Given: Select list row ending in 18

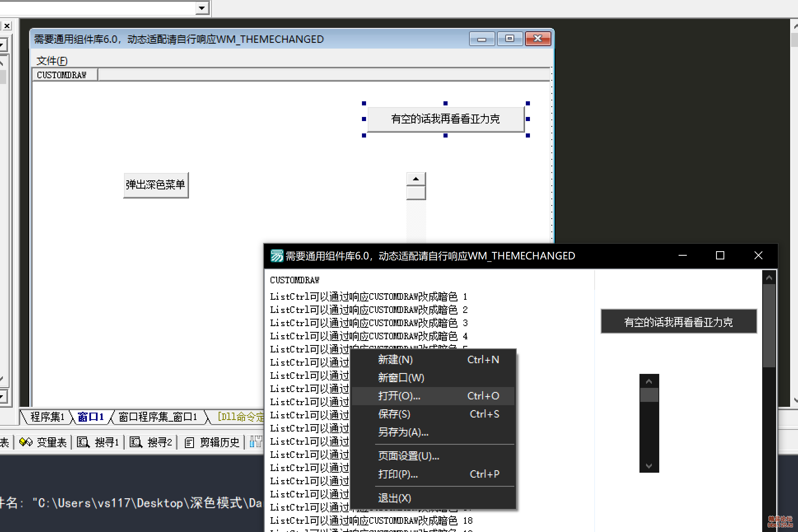Looking at the screenshot, I should (x=371, y=520).
